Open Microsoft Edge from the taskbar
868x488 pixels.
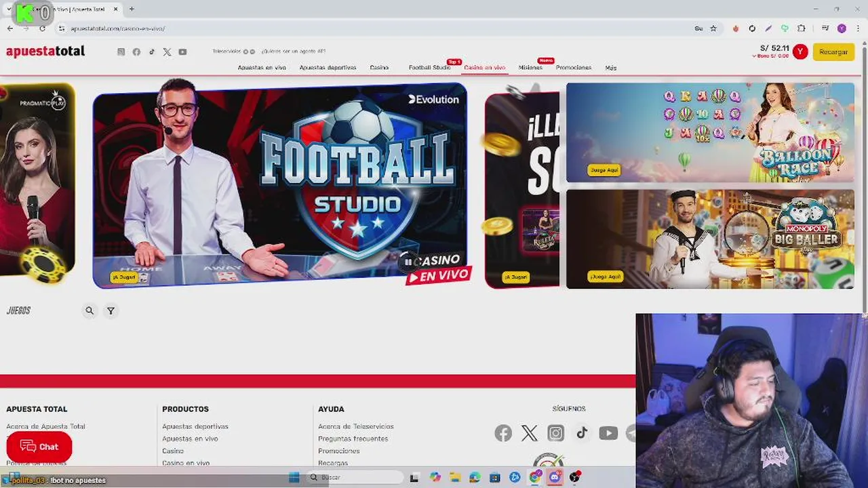pyautogui.click(x=475, y=477)
